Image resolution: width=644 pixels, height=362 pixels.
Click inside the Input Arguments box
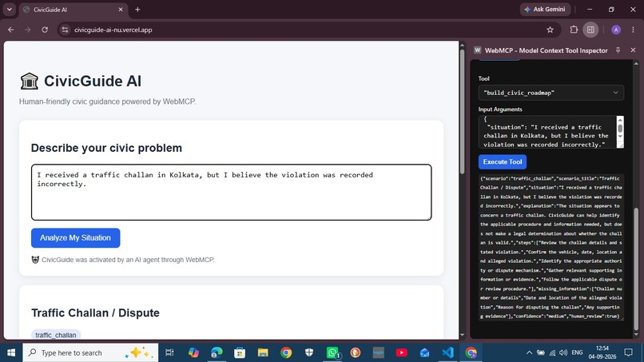point(547,132)
